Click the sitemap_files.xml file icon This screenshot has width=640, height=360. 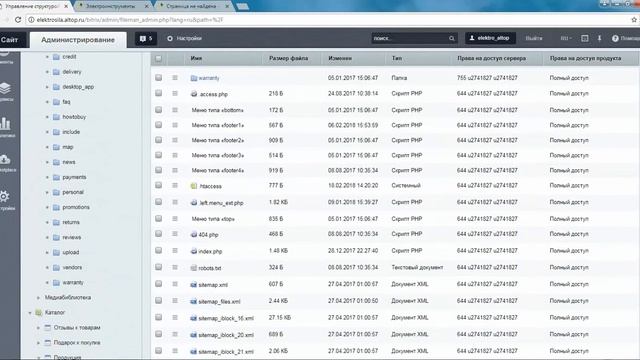click(x=194, y=301)
